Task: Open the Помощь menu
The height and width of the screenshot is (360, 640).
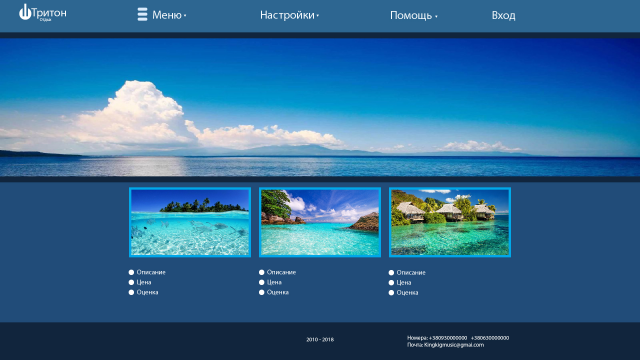Action: point(411,16)
